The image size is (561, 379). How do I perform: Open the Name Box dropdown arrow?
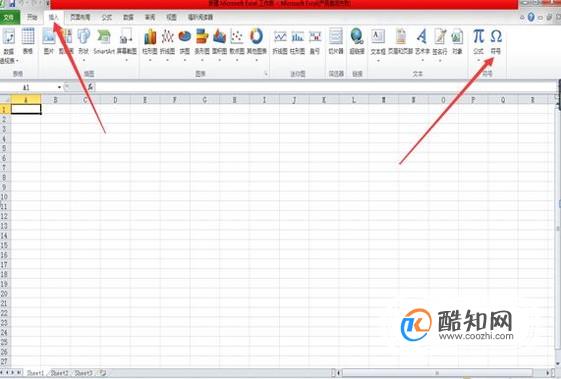59,87
